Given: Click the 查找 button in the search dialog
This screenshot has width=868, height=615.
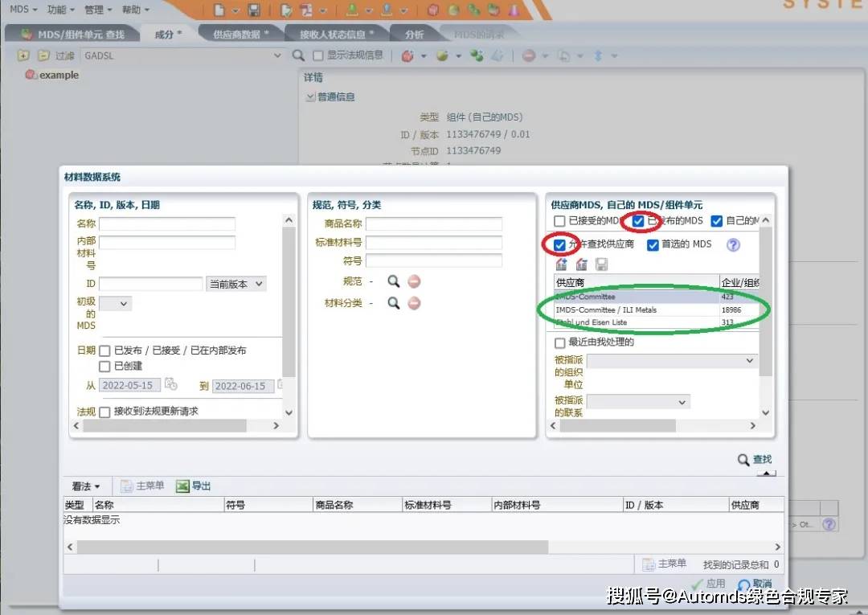Looking at the screenshot, I should point(754,459).
